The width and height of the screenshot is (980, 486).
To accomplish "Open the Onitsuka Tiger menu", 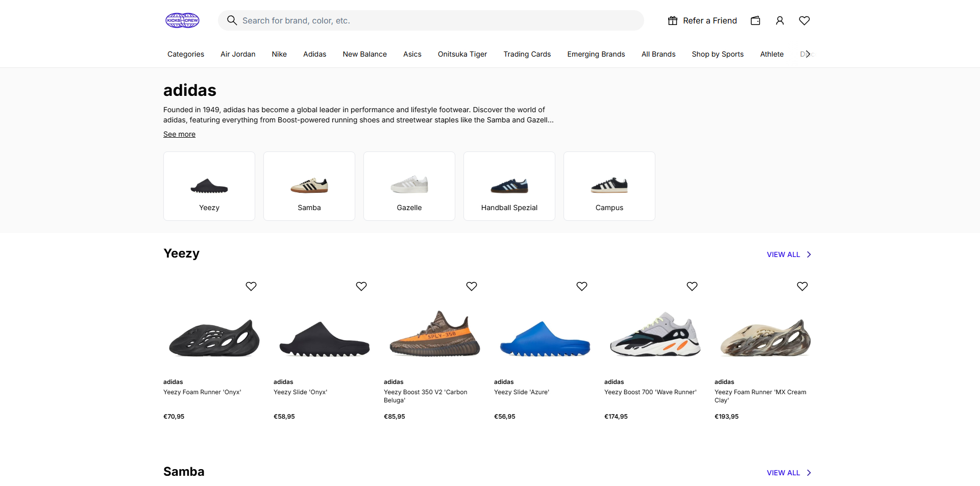I will 462,54.
